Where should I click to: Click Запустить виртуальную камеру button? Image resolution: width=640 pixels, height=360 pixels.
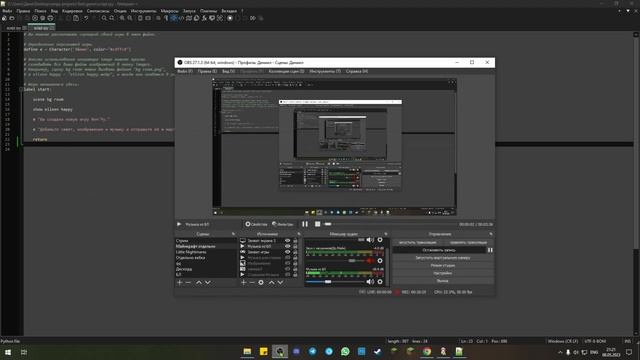click(443, 258)
